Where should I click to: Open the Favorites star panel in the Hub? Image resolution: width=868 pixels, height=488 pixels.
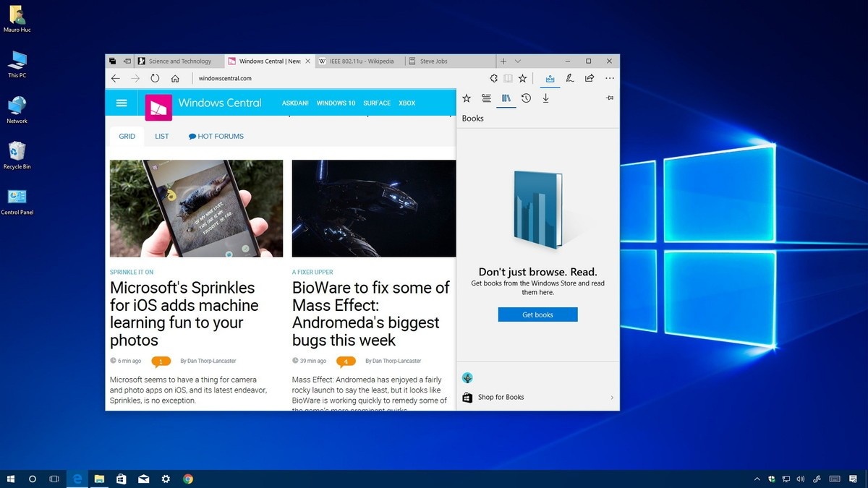click(467, 98)
